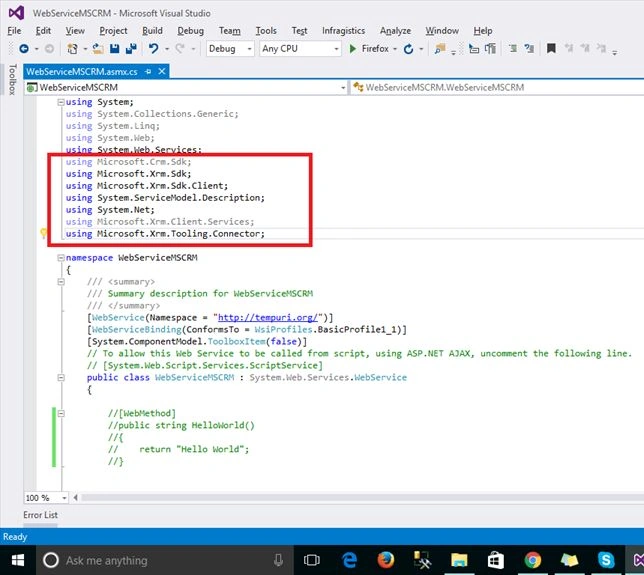Undo the last edit
Viewport: 644px width, 575px height.
154,49
